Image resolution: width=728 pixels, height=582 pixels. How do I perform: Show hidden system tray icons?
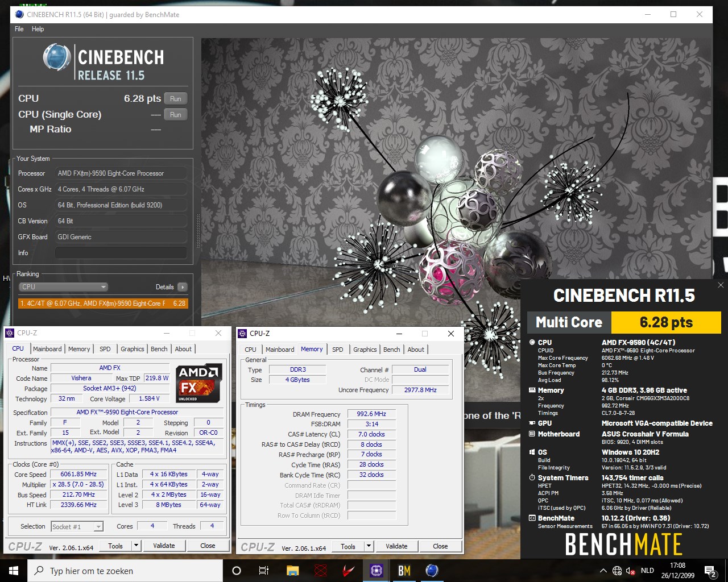pyautogui.click(x=603, y=571)
